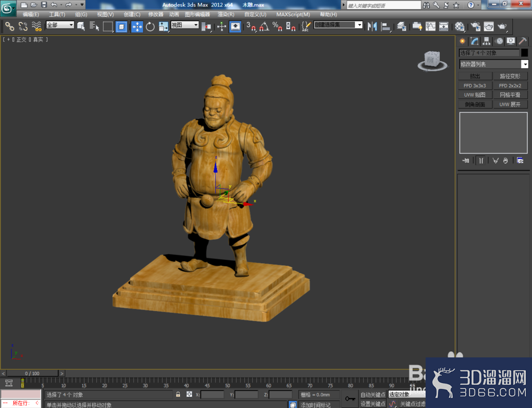Apply the FFD 3x3x3 modifier

[x=475, y=86]
